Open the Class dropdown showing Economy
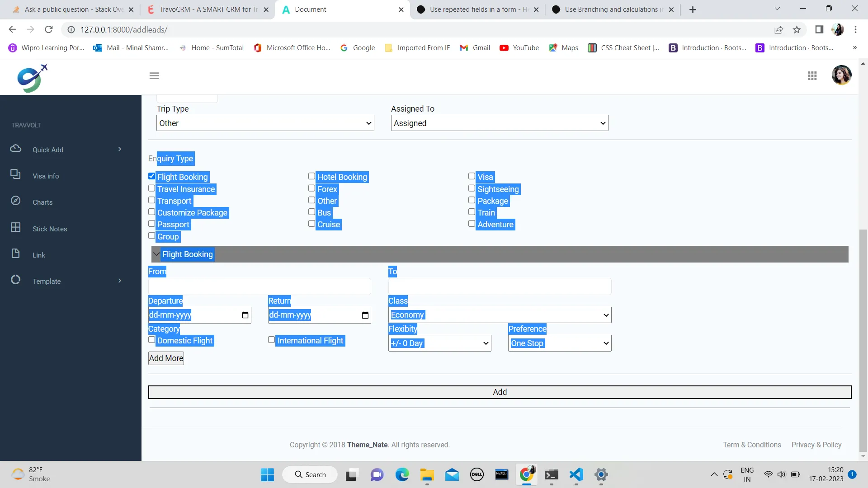The image size is (868, 488). [x=500, y=315]
